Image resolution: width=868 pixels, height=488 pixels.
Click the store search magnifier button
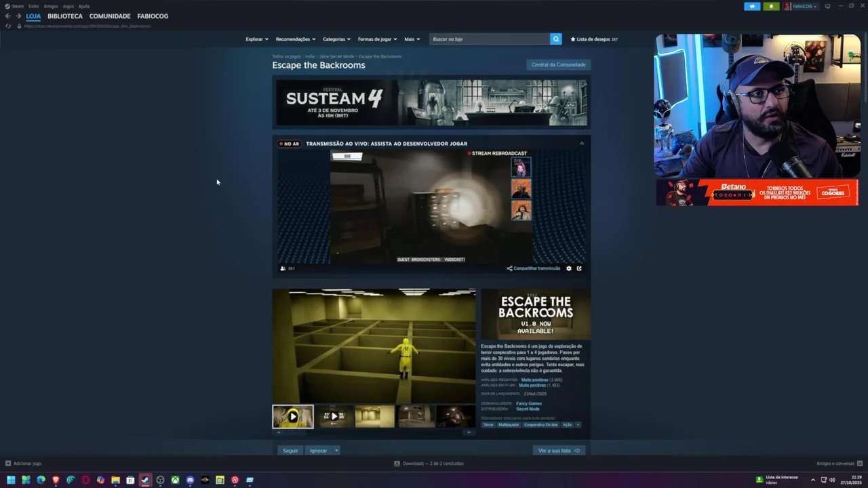pyautogui.click(x=556, y=39)
